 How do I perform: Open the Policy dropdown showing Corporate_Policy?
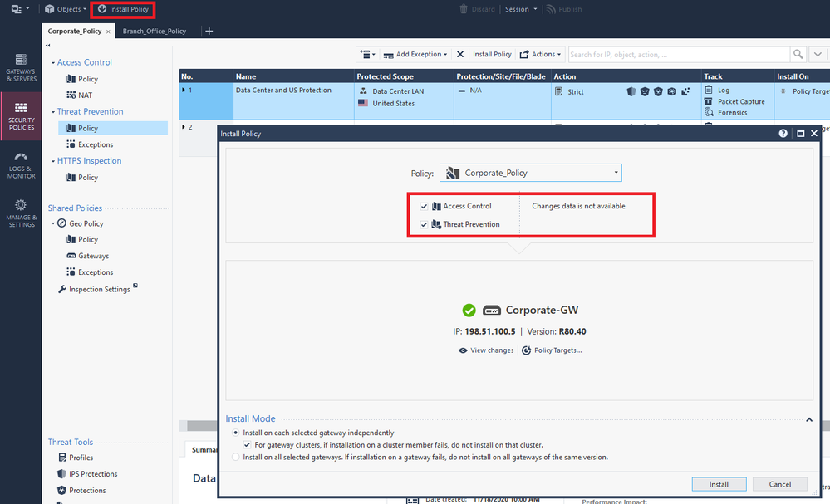pos(530,173)
